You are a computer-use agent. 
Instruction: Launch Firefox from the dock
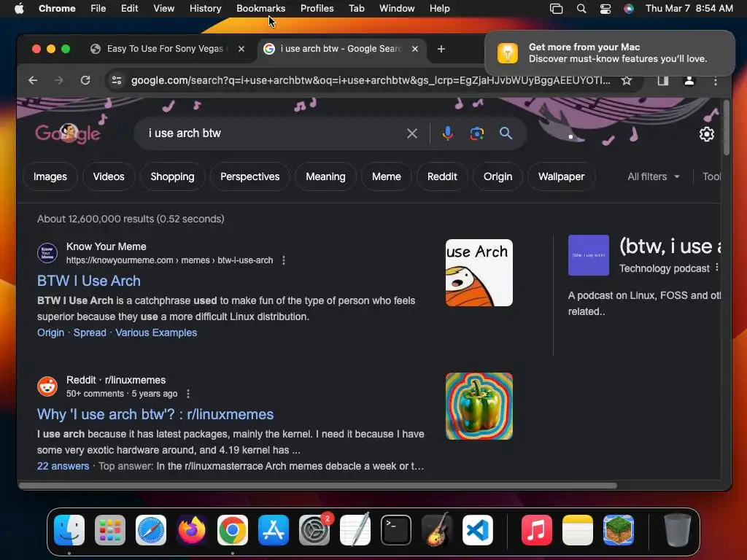coord(192,530)
